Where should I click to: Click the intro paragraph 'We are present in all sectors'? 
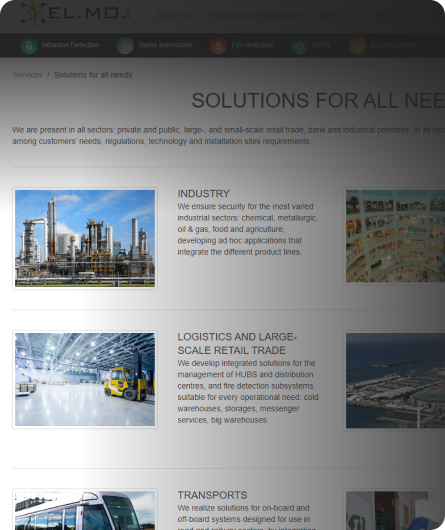click(x=228, y=135)
